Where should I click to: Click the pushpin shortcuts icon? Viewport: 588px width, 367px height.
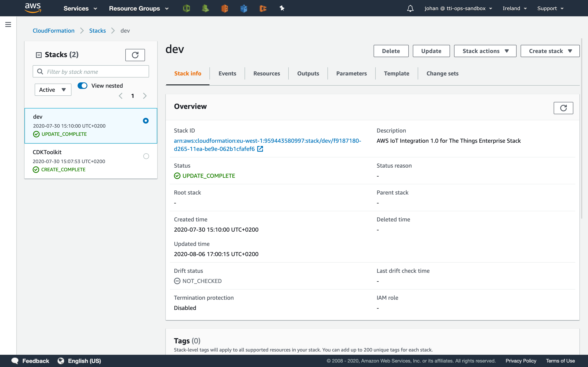(282, 9)
